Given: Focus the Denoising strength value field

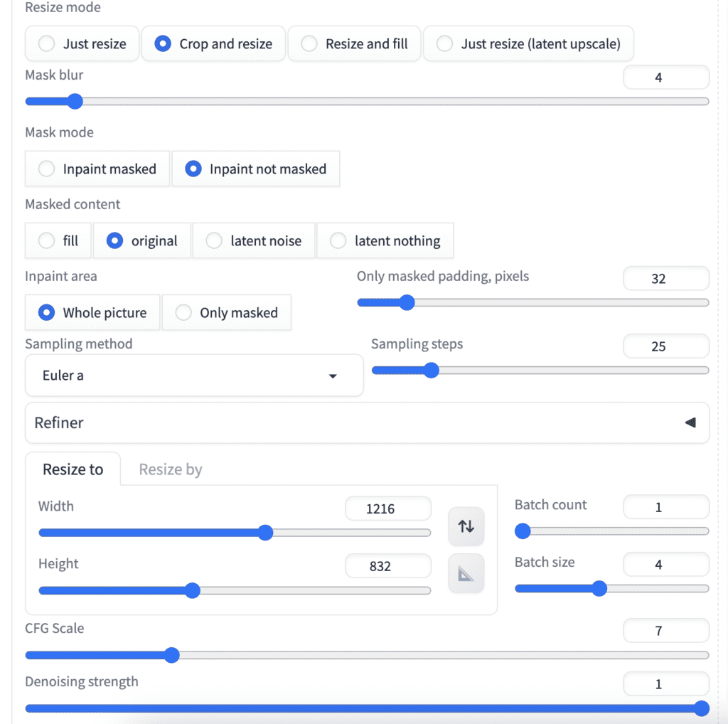Looking at the screenshot, I should (x=666, y=683).
